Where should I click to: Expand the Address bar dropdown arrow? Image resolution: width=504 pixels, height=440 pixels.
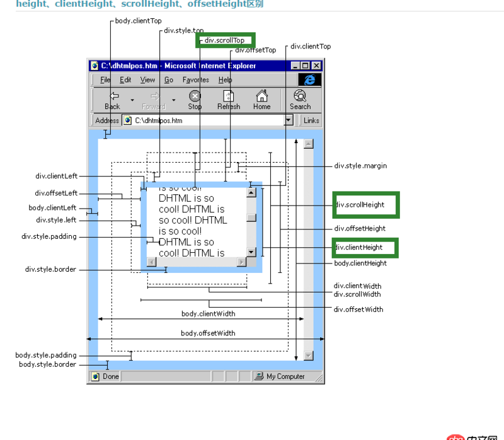point(289,120)
